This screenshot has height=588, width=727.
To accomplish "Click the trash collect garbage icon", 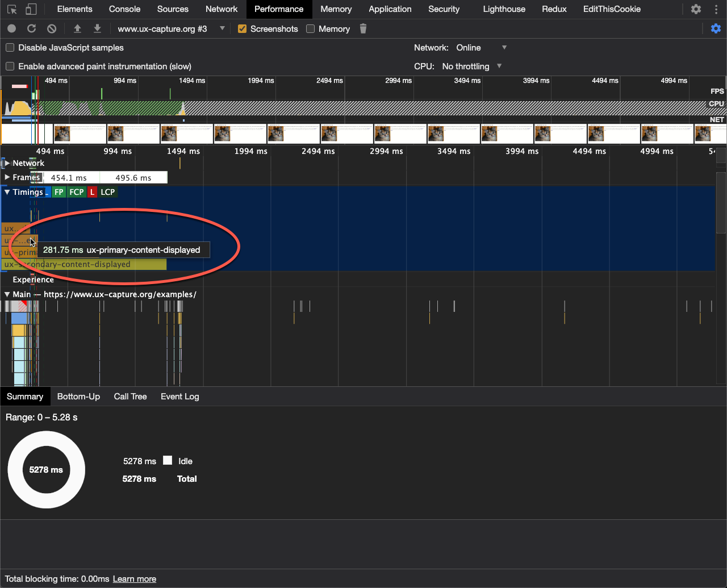I will click(x=363, y=29).
